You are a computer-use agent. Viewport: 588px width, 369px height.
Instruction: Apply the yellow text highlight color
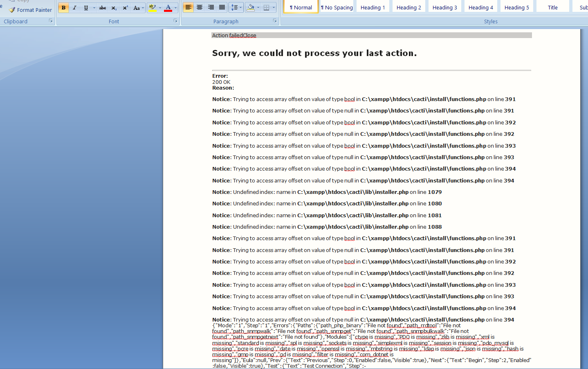pyautogui.click(x=152, y=8)
